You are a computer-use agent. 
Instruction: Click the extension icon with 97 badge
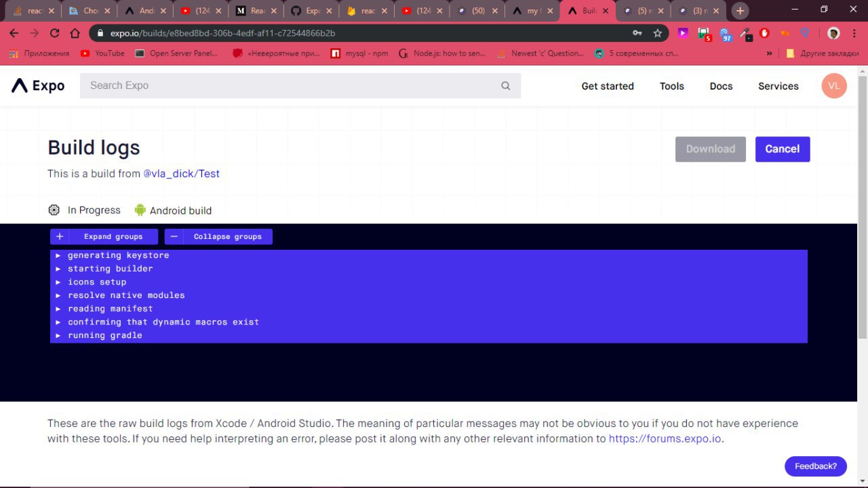click(726, 34)
